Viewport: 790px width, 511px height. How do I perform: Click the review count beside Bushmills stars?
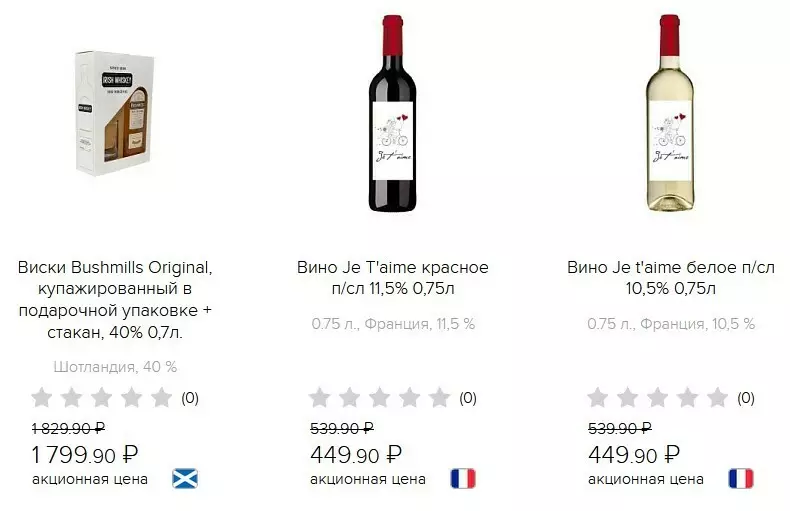pos(190,398)
